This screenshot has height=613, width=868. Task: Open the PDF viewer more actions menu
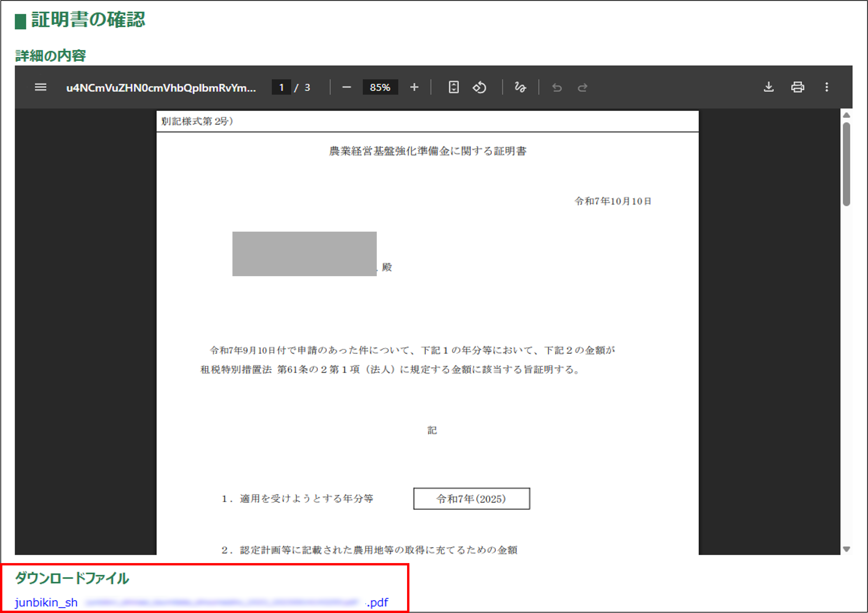pyautogui.click(x=827, y=87)
